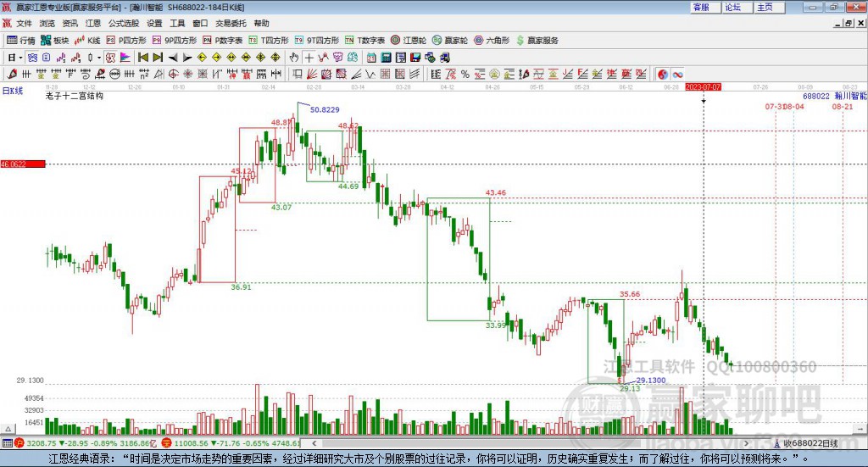Select the zigzag wave line tool
This screenshot has height=467, width=868.
point(370,74)
